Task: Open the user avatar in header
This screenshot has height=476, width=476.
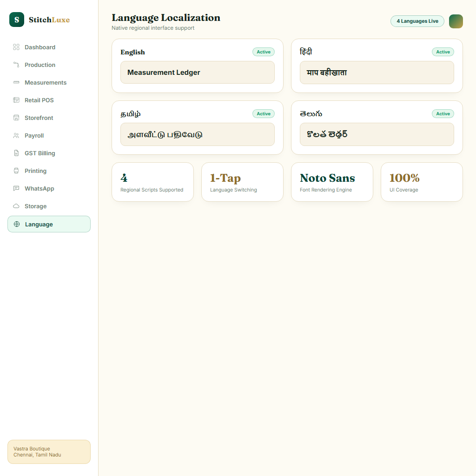Action: coord(456,21)
